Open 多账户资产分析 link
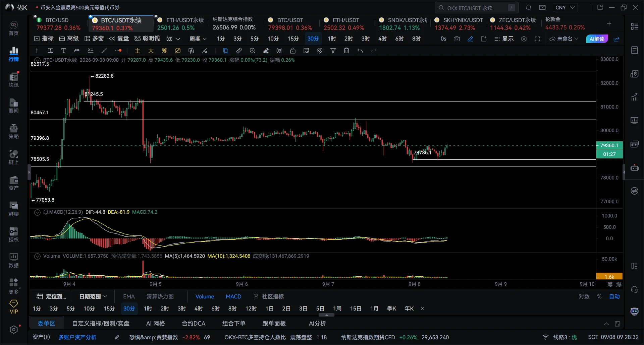Screen dimensions: 644x345 click(x=77, y=337)
